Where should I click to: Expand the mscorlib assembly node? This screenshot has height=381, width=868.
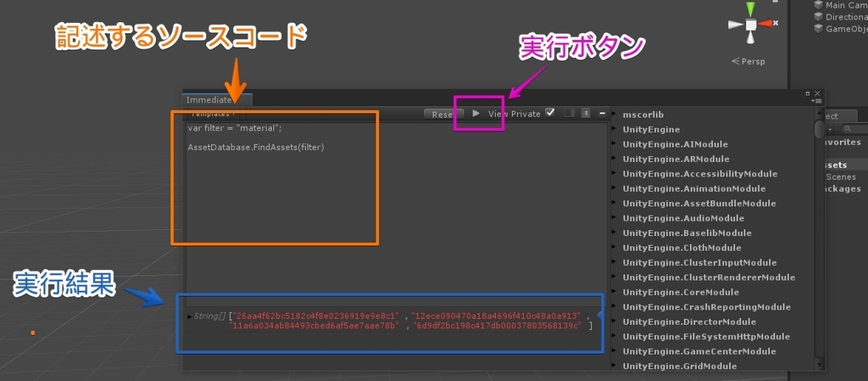coord(614,114)
